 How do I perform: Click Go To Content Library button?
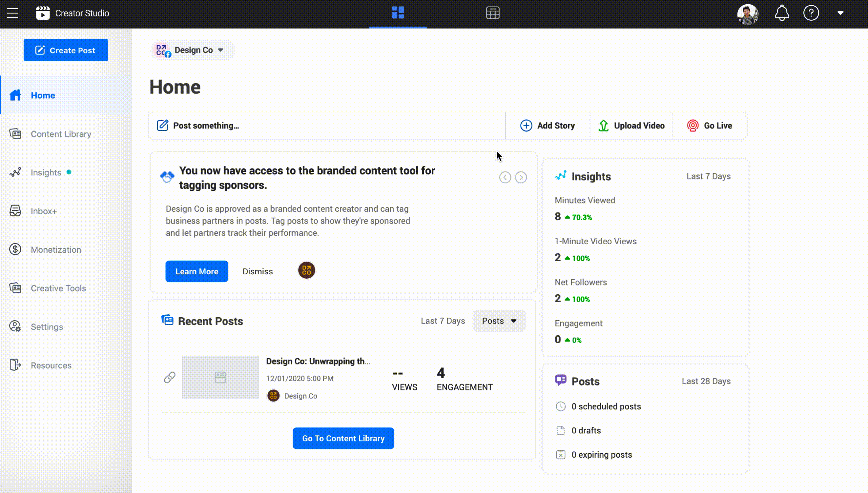pyautogui.click(x=343, y=439)
